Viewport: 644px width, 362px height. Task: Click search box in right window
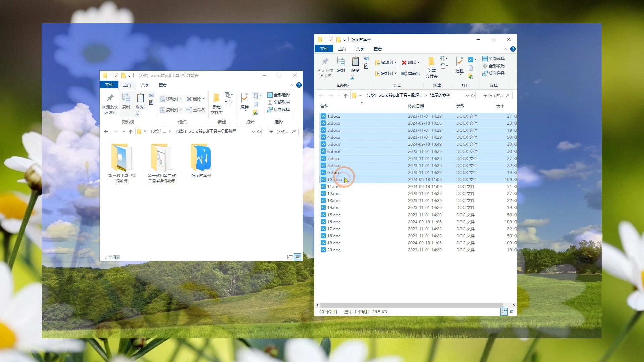496,96
